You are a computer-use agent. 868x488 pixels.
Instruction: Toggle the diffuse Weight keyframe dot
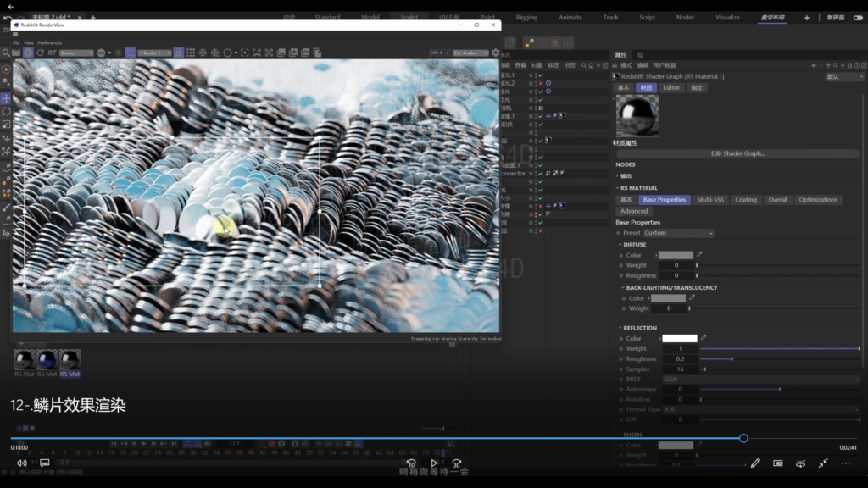[620, 265]
